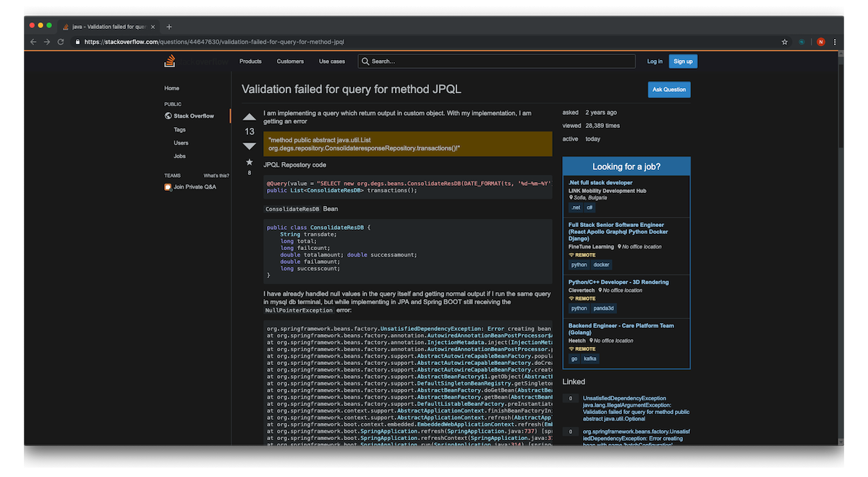Select Users in the left sidebar
Screen dimensions: 868x477
[181, 143]
